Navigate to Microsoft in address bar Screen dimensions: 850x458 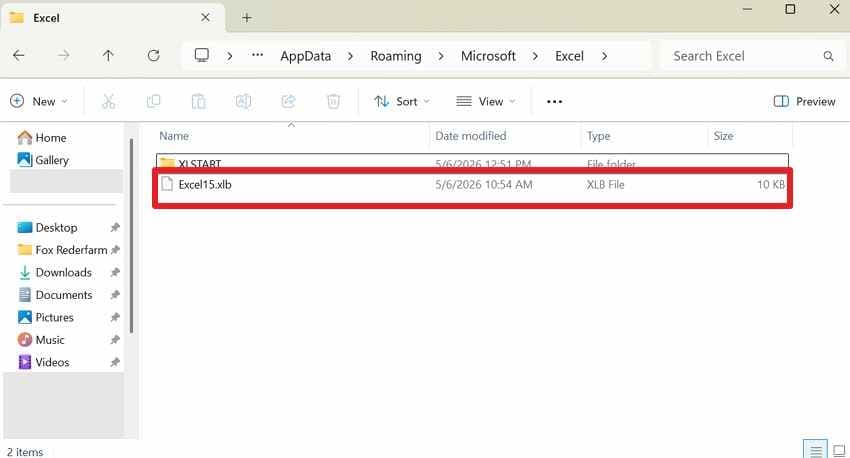(x=488, y=56)
